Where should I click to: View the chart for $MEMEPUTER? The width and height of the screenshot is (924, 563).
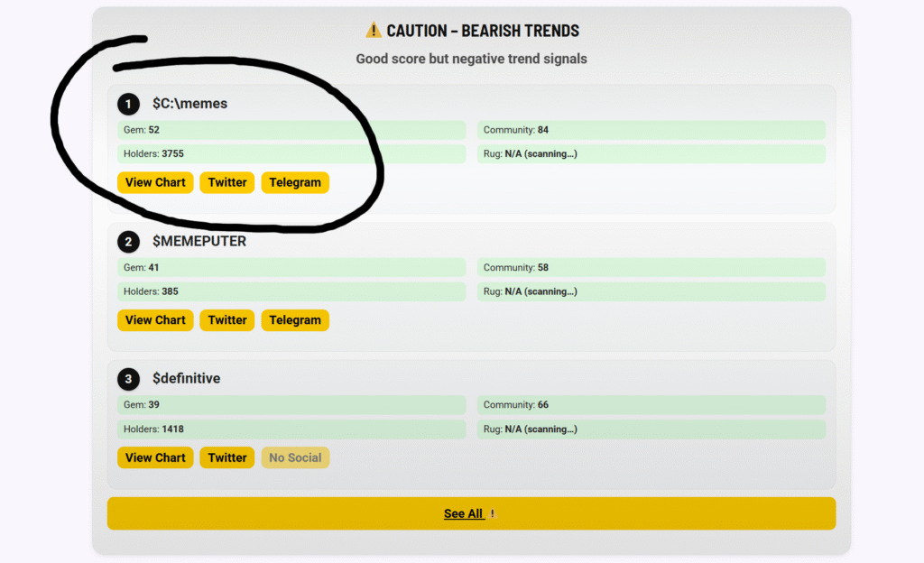(x=155, y=320)
